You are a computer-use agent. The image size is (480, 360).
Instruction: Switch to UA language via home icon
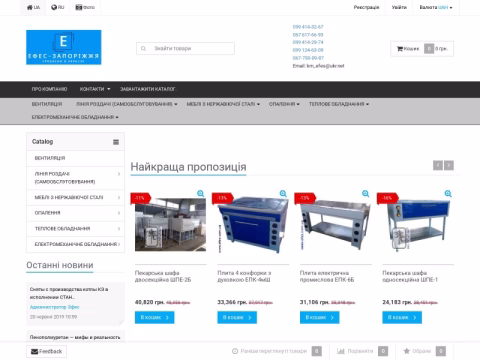(33, 7)
